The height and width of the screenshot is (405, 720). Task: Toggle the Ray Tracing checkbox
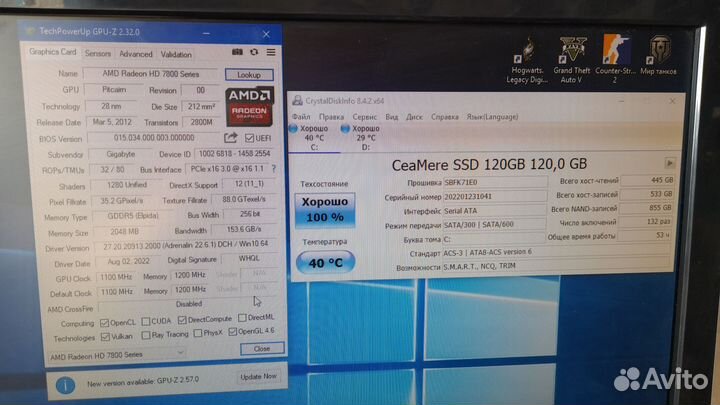tap(146, 335)
